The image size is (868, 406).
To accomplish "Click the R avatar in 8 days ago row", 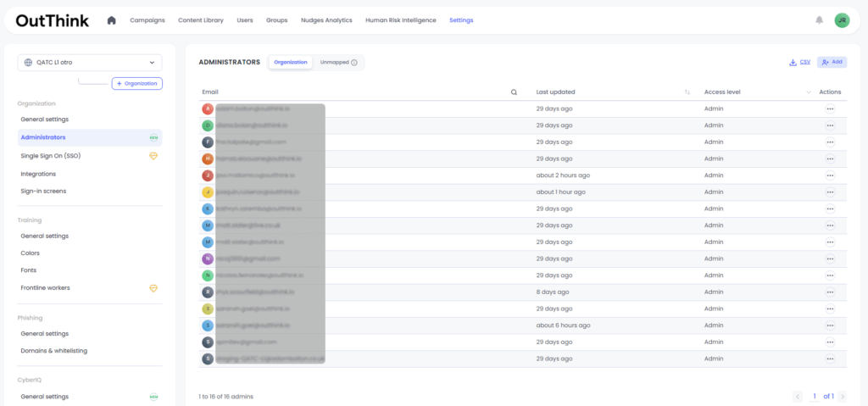I will 208,292.
